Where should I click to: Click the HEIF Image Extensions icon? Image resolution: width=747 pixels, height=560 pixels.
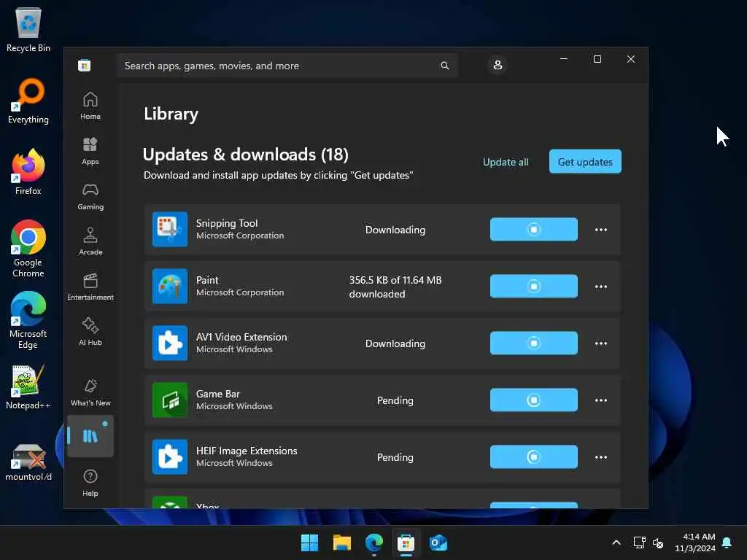pyautogui.click(x=169, y=456)
